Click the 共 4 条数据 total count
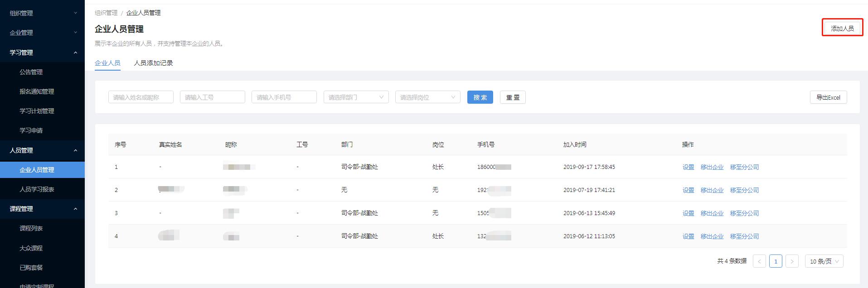 click(732, 261)
